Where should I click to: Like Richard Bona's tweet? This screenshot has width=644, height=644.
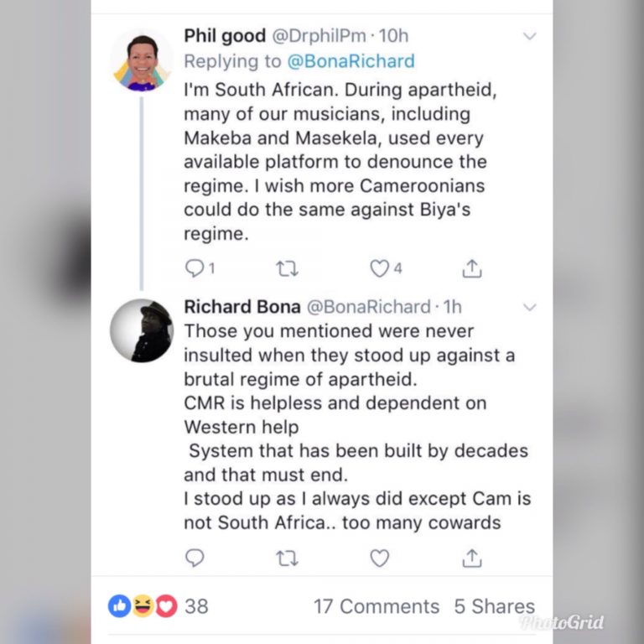[380, 558]
